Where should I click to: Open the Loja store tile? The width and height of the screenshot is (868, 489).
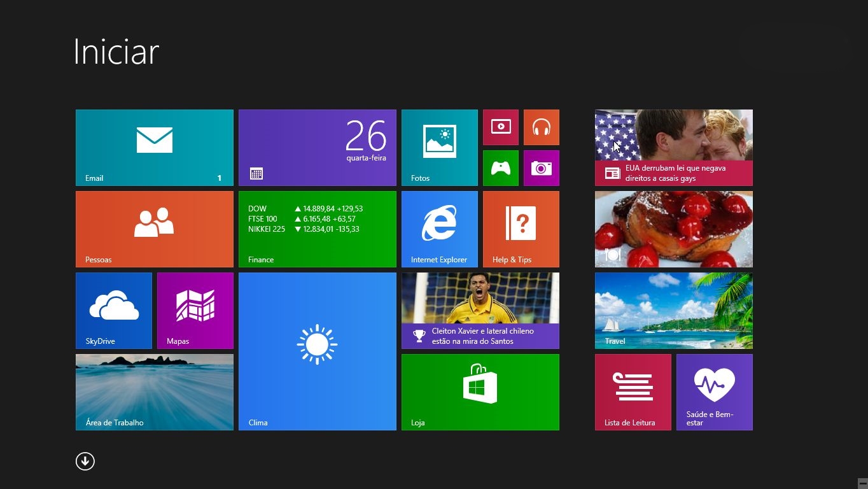pyautogui.click(x=480, y=392)
